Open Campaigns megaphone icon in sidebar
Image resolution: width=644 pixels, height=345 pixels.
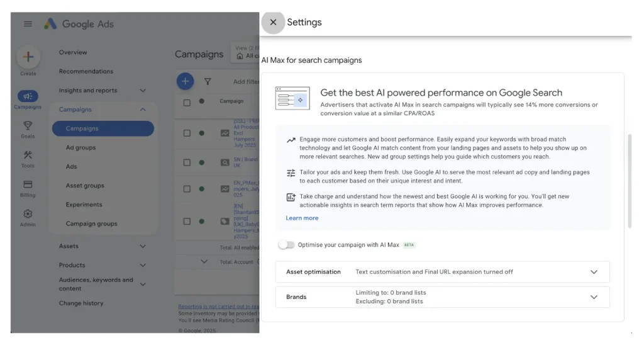[x=28, y=96]
